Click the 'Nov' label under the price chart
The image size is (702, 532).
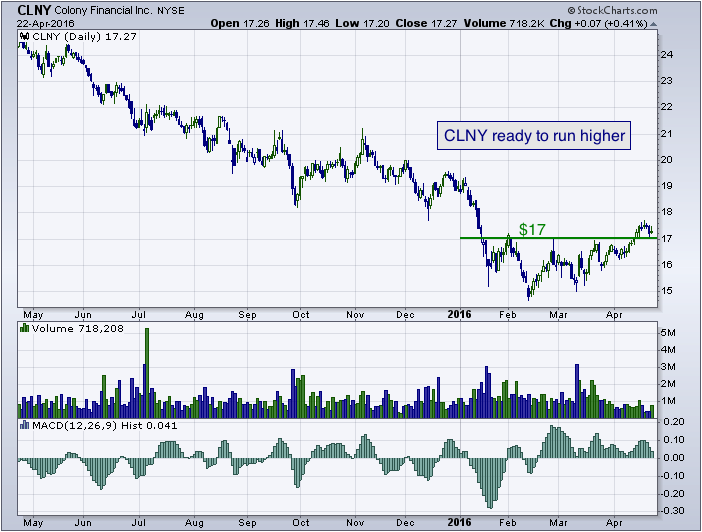[355, 315]
